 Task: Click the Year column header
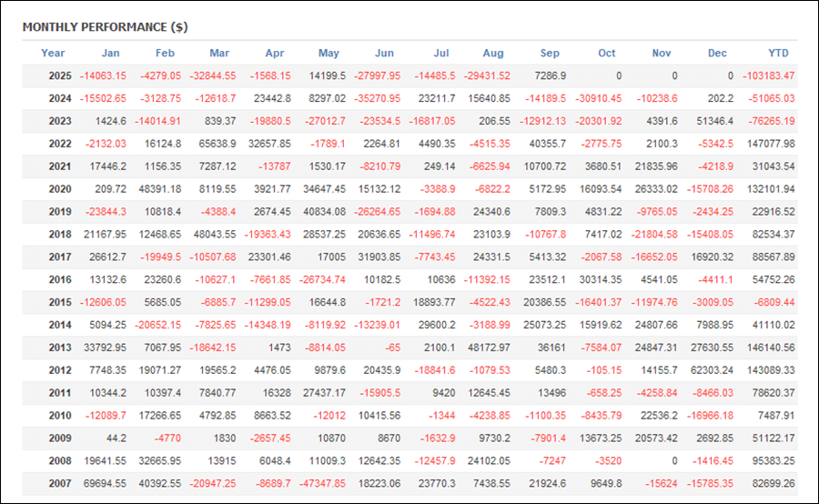tap(53, 53)
